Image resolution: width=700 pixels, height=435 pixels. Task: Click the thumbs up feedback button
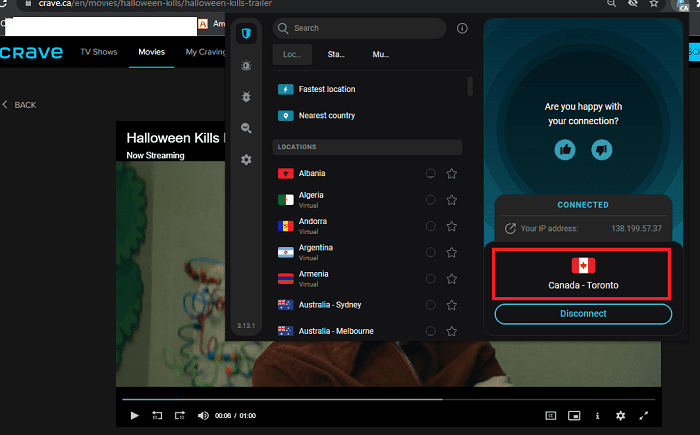coord(565,150)
